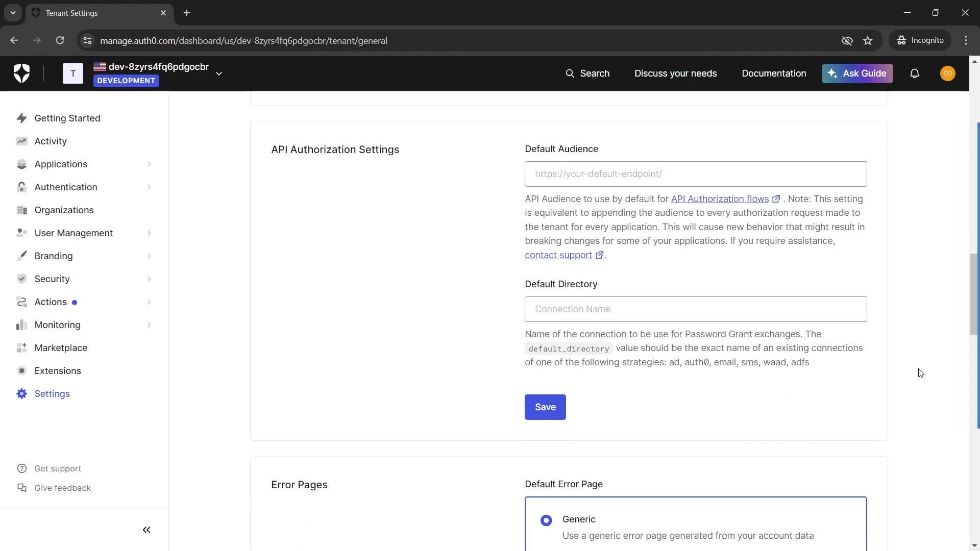This screenshot has height=551, width=980.
Task: Click the Auth0 shield logo
Action: (21, 73)
